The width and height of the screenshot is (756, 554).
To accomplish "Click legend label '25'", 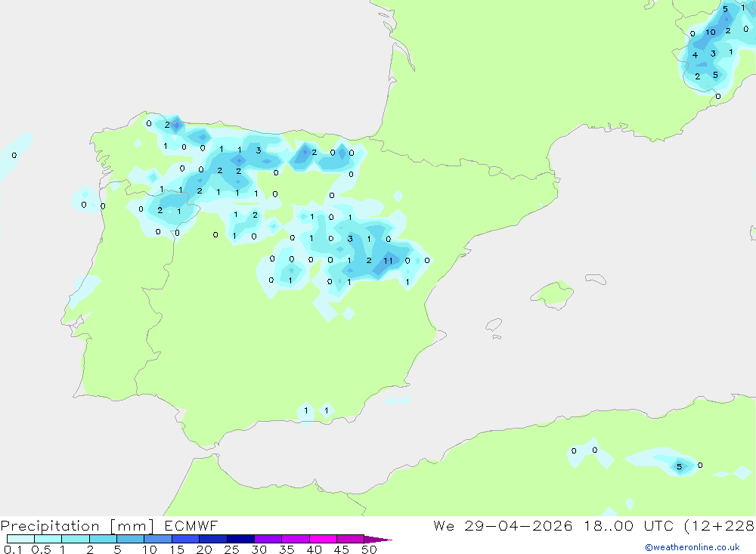I will pos(232,549).
